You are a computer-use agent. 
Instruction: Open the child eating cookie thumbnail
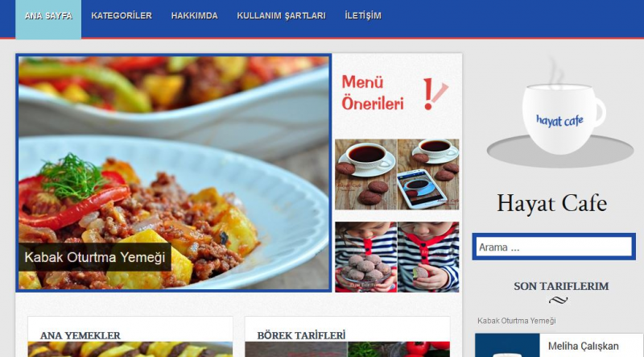(x=428, y=257)
